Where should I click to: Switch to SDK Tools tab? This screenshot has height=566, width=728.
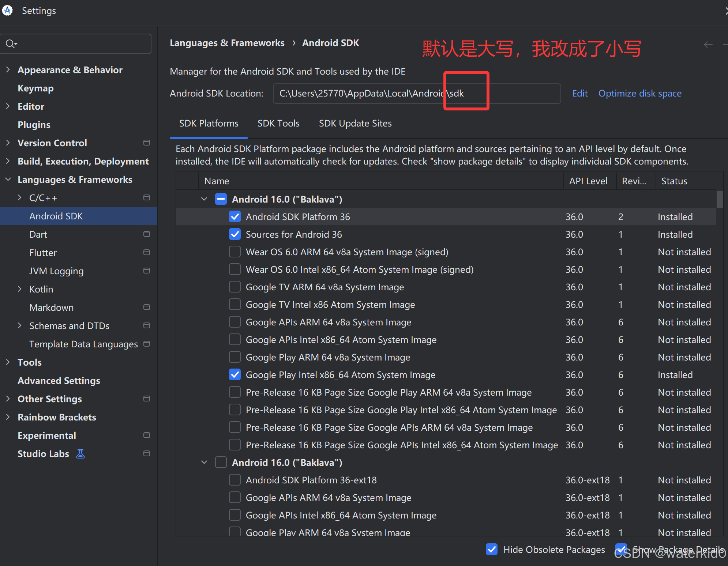coord(278,124)
